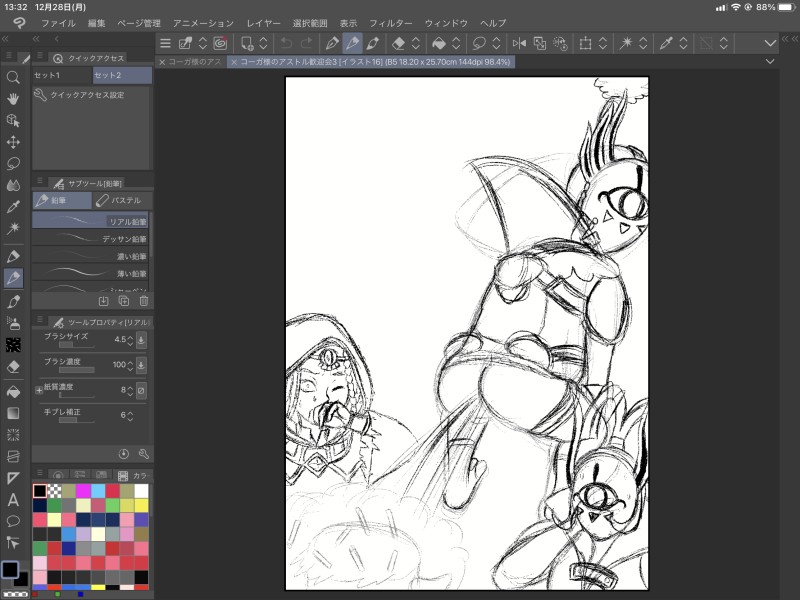Choose the リアル鉛筆 brush
Screen dimensions: 800x600
point(90,221)
